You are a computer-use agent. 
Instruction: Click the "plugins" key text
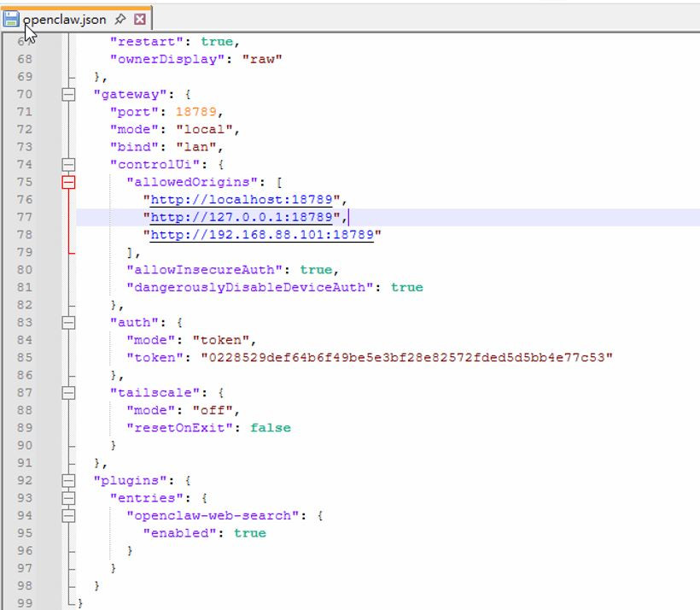point(131,480)
